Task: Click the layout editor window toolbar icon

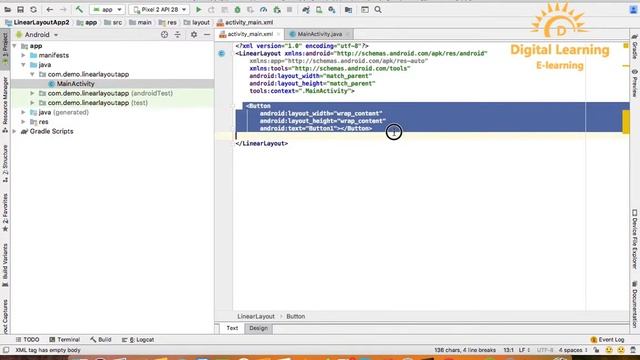Action: pyautogui.click(x=364, y=9)
